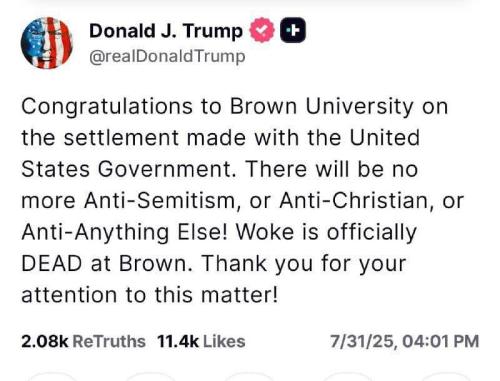Image resolution: width=500 pixels, height=381 pixels.
Task: Open the Donald J. Trump display name
Action: pos(166,31)
